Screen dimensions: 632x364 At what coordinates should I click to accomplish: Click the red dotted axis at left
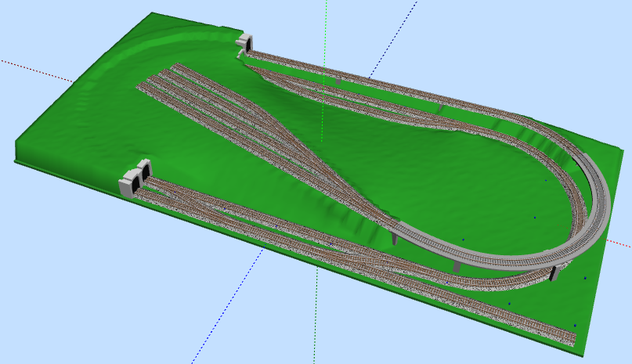coord(31,67)
